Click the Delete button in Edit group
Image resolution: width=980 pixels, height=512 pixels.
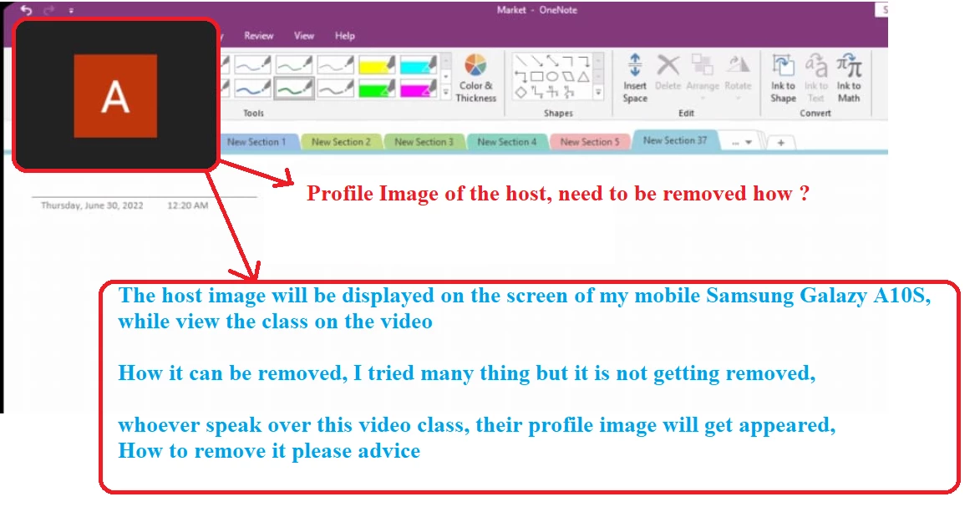(x=668, y=74)
